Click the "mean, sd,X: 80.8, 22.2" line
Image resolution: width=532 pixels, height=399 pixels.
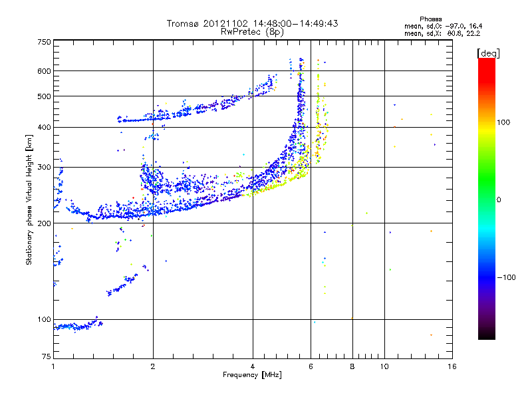pyautogui.click(x=442, y=34)
